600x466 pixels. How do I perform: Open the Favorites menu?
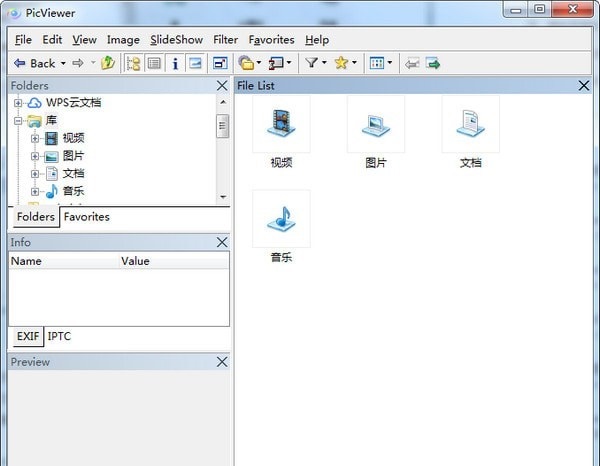271,40
